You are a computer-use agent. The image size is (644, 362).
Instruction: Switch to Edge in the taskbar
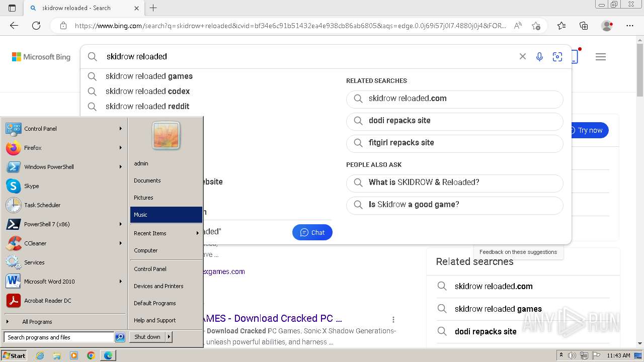tap(108, 355)
